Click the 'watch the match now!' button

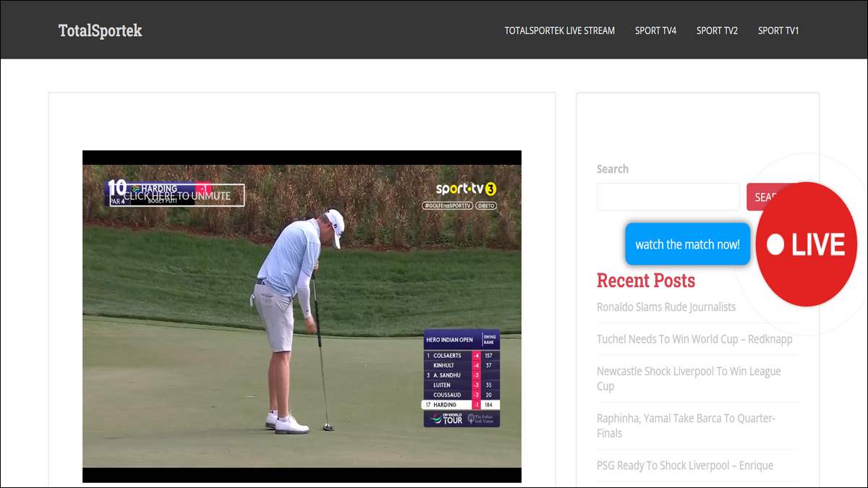tap(687, 244)
